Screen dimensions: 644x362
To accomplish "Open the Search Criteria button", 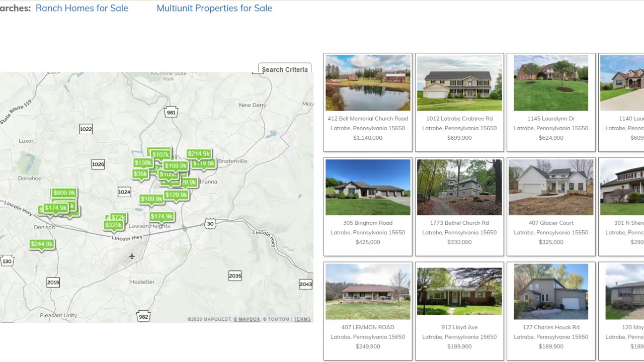I will coord(285,69).
